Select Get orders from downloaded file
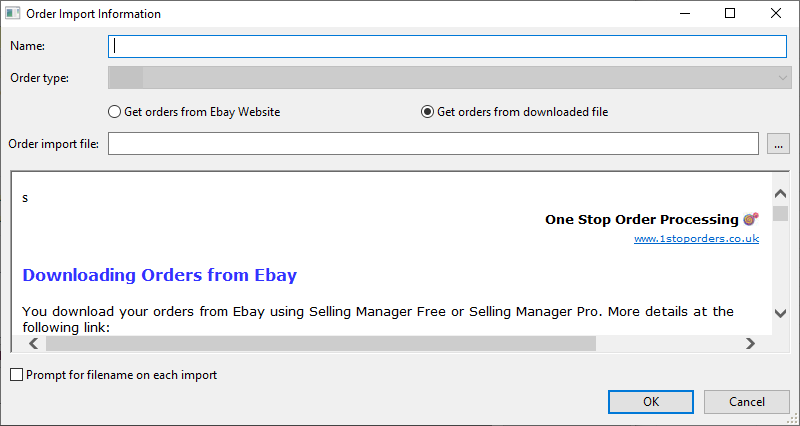800x426 pixels. pos(514,112)
